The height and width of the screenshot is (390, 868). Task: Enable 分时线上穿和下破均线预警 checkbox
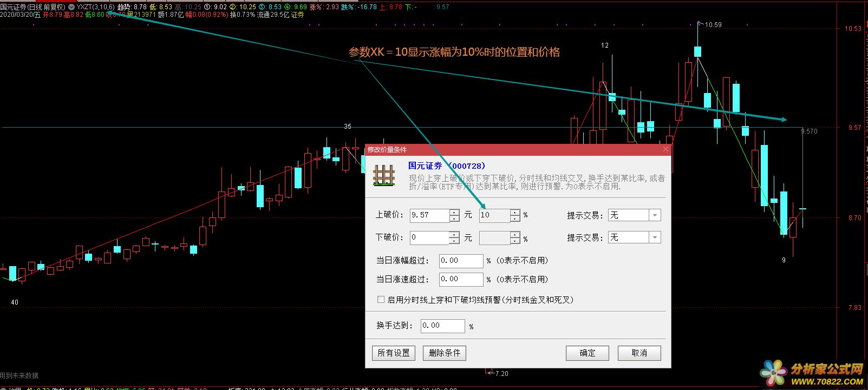tap(381, 300)
